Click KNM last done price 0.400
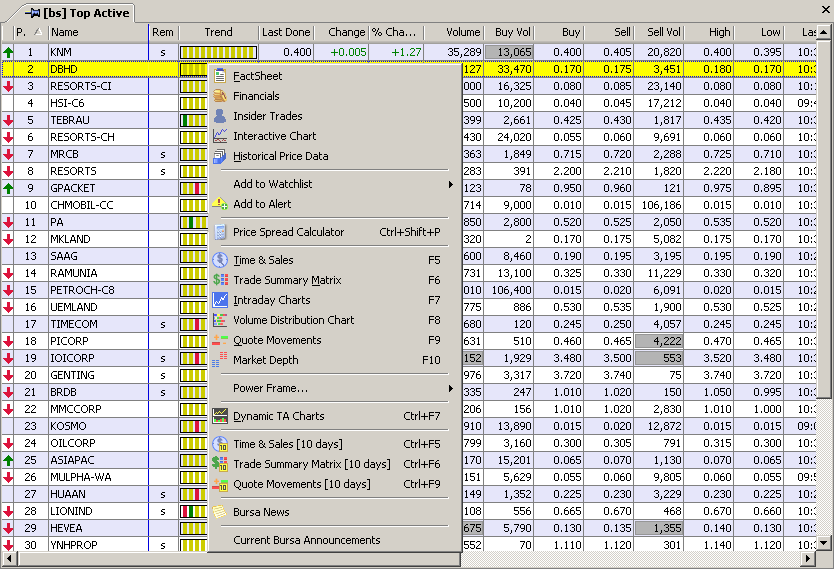834x569 pixels. [297, 52]
